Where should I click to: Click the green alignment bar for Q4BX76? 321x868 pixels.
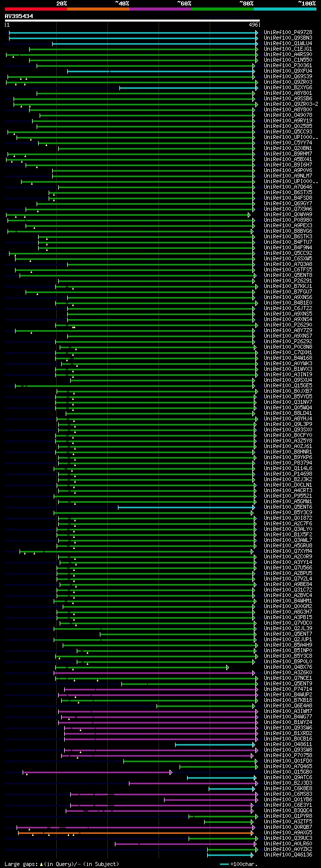[142, 667]
